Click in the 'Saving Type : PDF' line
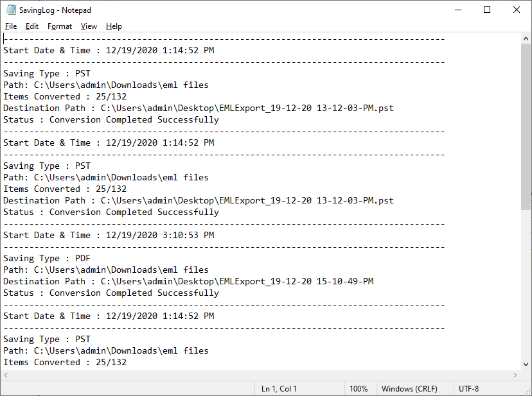 (x=47, y=259)
